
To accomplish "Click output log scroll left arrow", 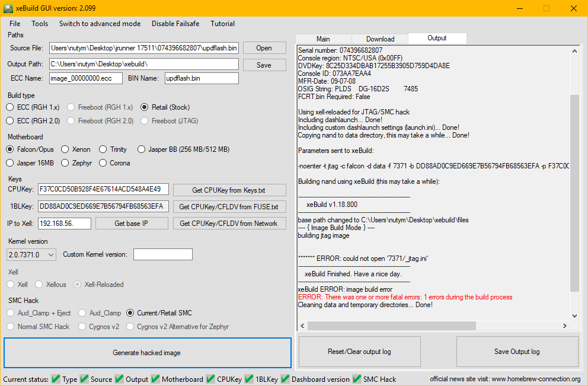I will click(303, 326).
